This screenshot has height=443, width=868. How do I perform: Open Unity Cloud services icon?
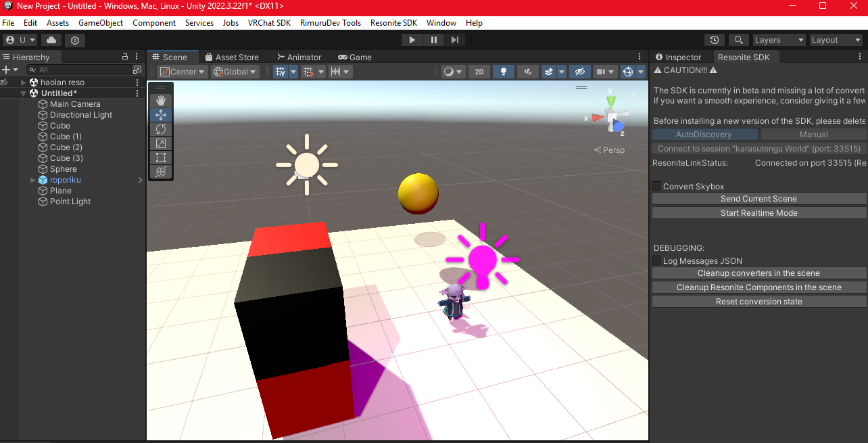51,41
